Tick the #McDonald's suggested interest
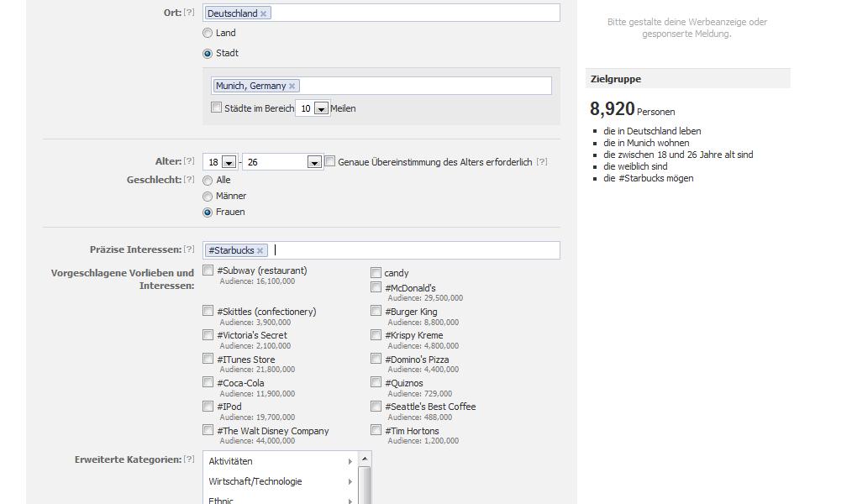This screenshot has height=504, width=852. [376, 287]
